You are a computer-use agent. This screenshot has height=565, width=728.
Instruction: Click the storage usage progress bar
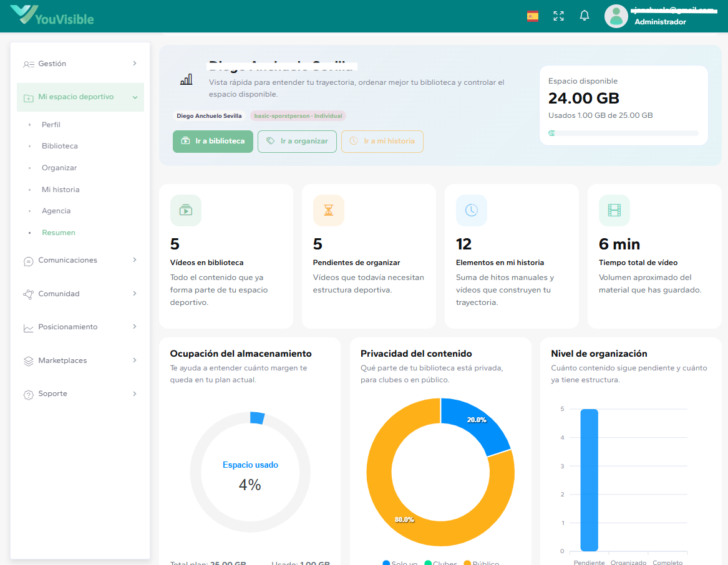pyautogui.click(x=623, y=133)
